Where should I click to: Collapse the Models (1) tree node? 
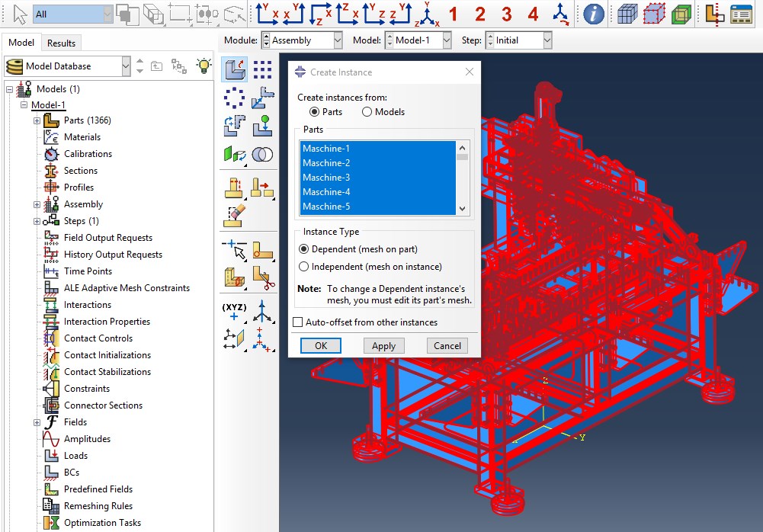(x=9, y=89)
